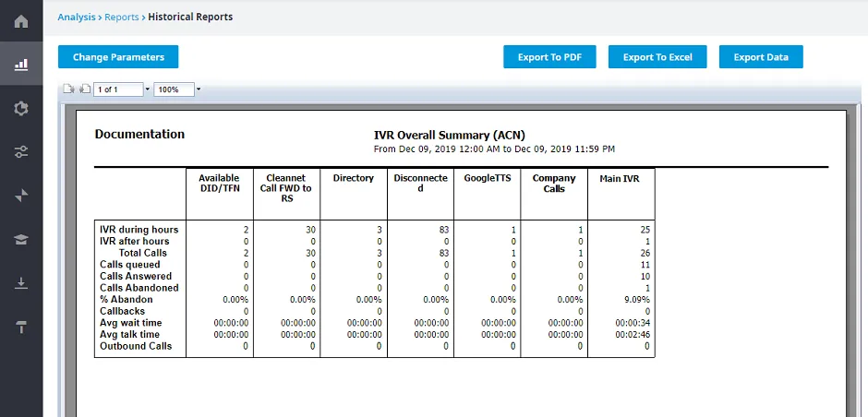Viewport: 868px width, 417px height.
Task: Click the Total Calls row label
Action: click(143, 253)
